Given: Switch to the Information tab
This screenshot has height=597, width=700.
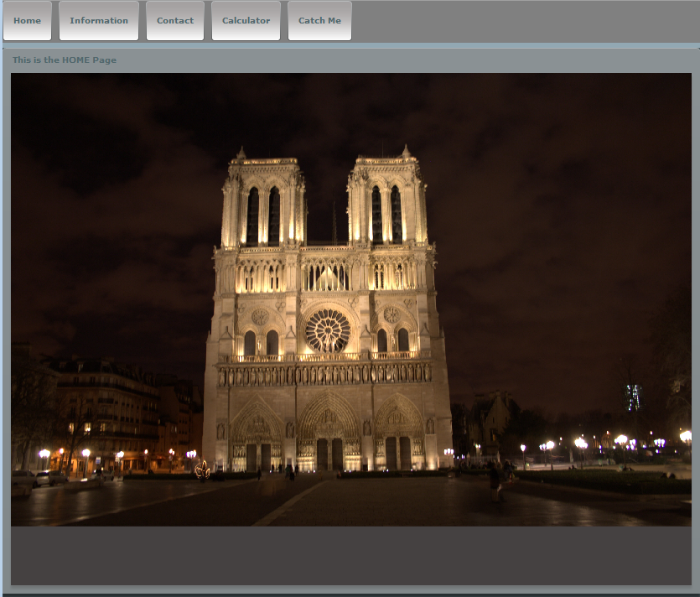Looking at the screenshot, I should [99, 20].
